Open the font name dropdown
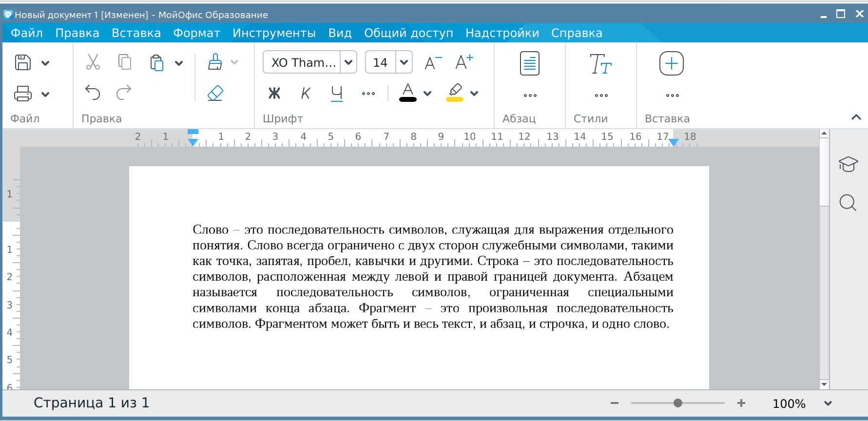This screenshot has width=868, height=421. (348, 62)
